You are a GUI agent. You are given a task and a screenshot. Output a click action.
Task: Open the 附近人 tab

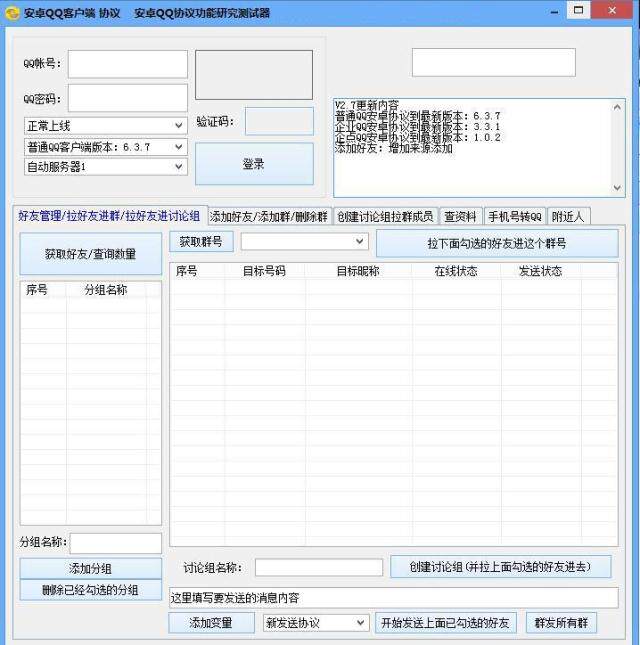point(568,216)
